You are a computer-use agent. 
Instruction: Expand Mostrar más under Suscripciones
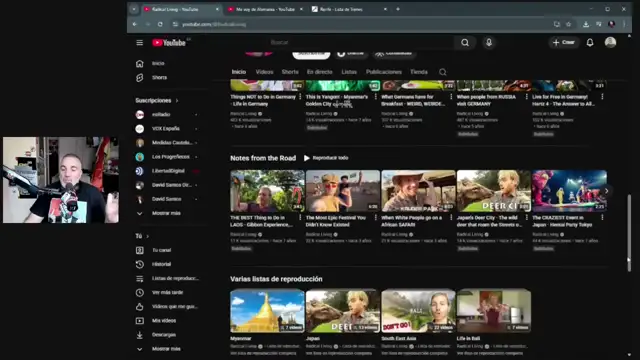167,213
